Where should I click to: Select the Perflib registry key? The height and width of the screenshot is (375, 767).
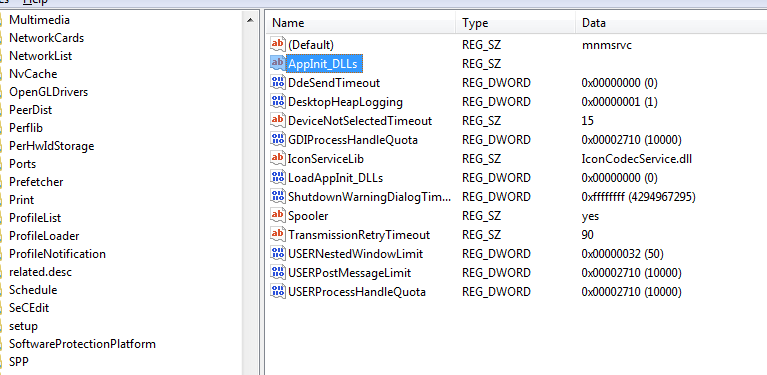[26, 128]
